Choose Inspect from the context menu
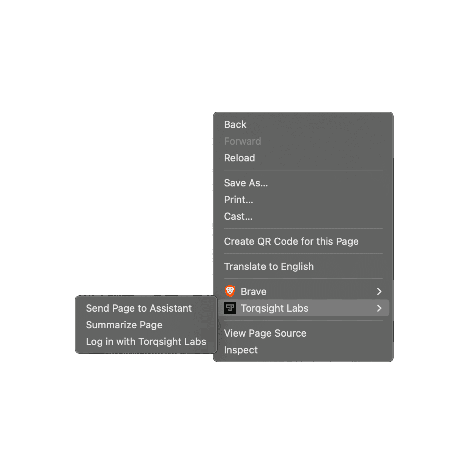The height and width of the screenshot is (476, 476). click(303, 350)
